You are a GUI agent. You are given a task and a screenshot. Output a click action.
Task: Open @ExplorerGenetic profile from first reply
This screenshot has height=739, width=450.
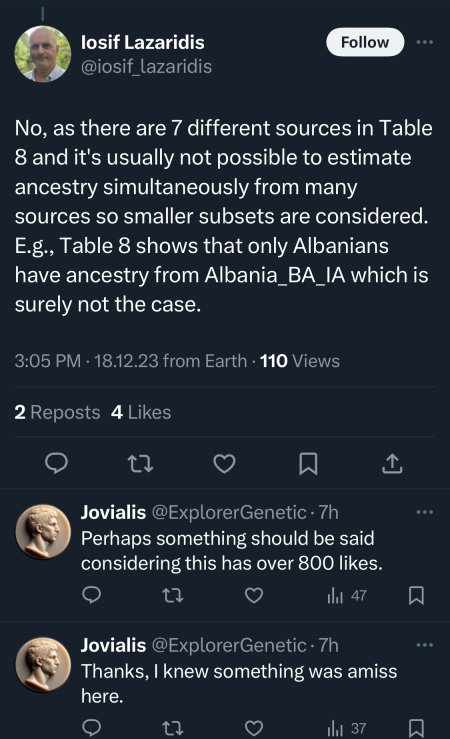(x=229, y=512)
